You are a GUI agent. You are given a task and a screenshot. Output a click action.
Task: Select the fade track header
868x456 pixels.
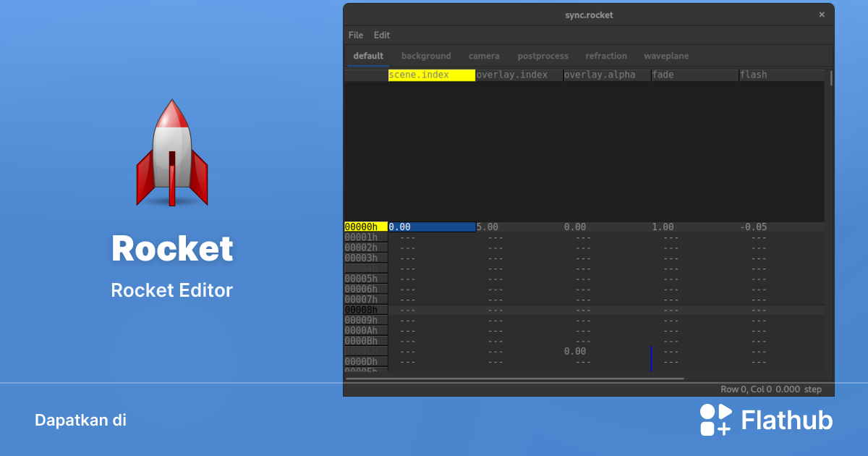(x=694, y=75)
